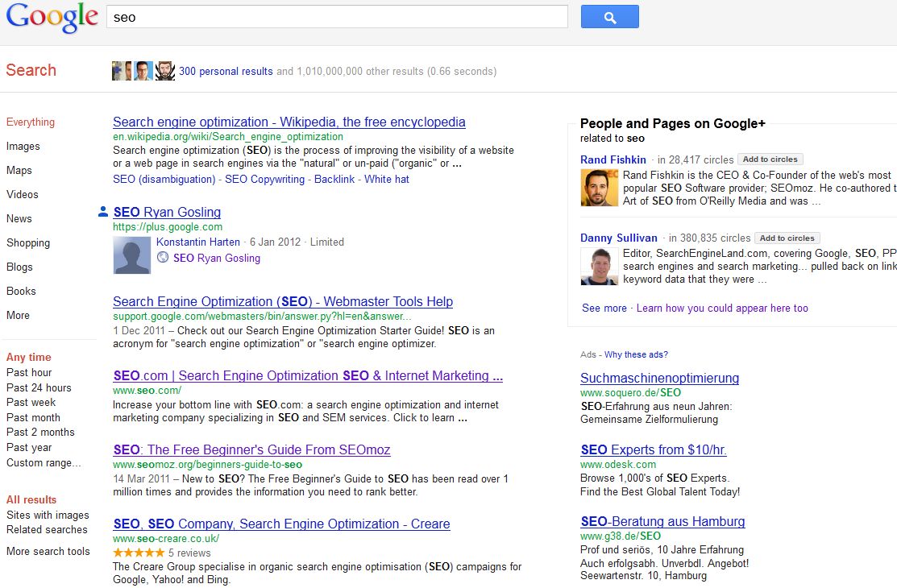The width and height of the screenshot is (897, 588).
Task: Click Any time filter heading
Action: pyautogui.click(x=28, y=357)
